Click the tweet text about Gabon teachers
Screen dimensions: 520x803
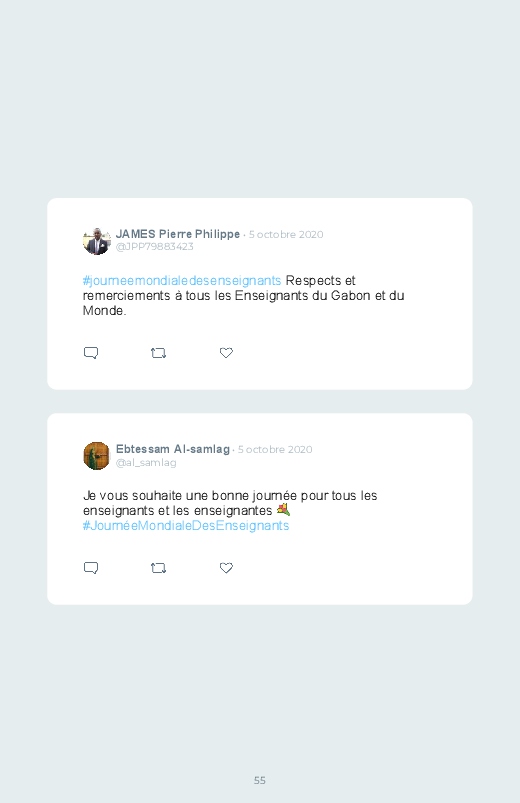pyautogui.click(x=244, y=295)
